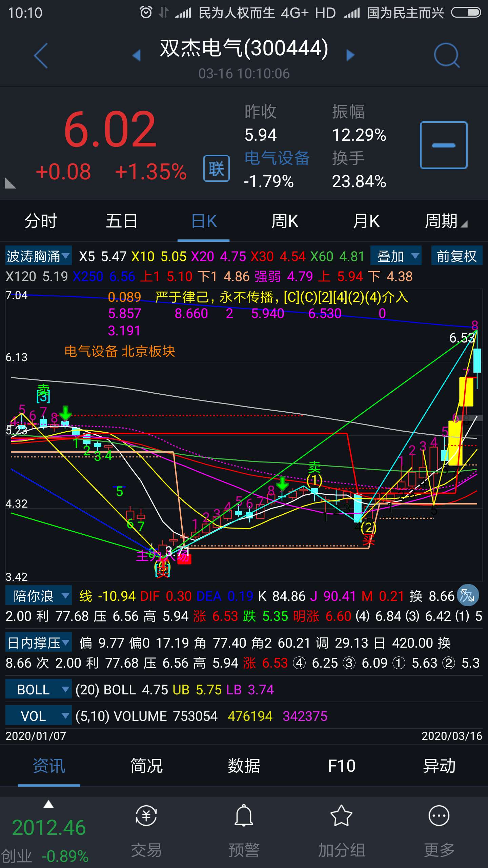
Task: Select the 周K tab
Action: [285, 221]
